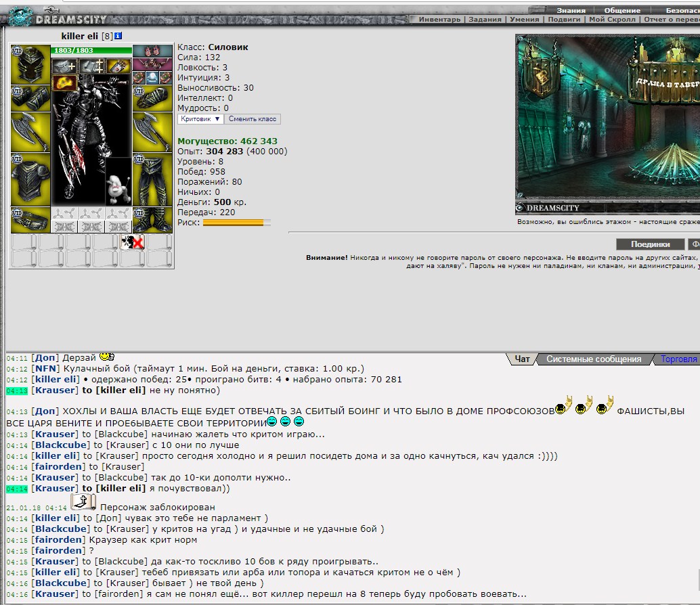Viewport: 700px width, 605px height.
Task: Select the chest armor slot
Action: click(30, 179)
